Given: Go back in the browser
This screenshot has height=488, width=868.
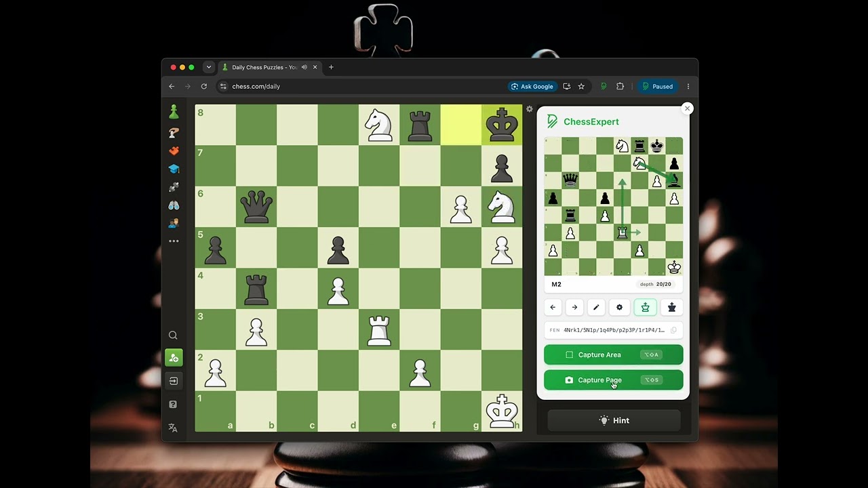Looking at the screenshot, I should click(172, 86).
